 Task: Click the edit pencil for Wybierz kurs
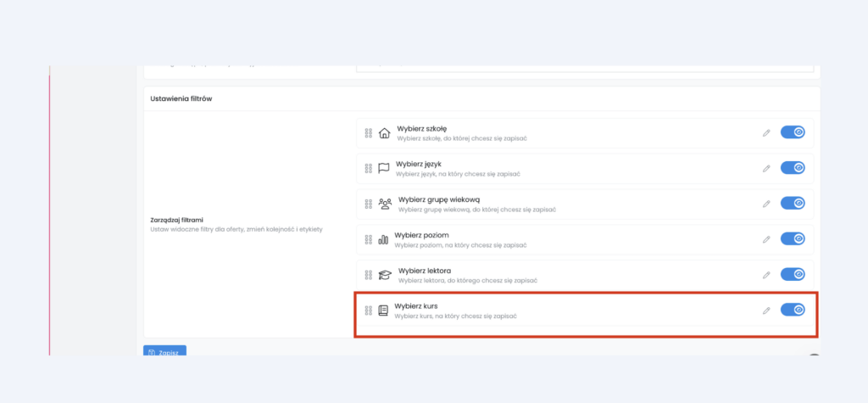click(x=766, y=311)
